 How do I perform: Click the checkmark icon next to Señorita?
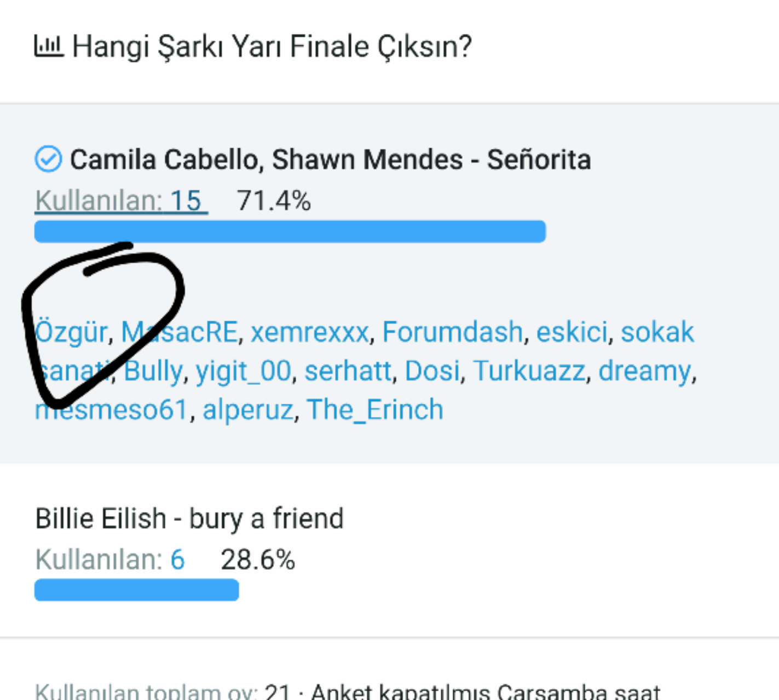coord(48,159)
